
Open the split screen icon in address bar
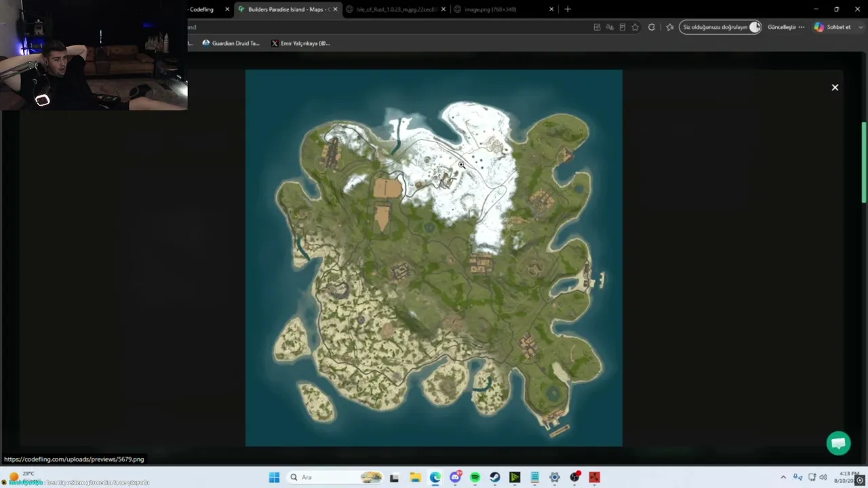tap(597, 27)
